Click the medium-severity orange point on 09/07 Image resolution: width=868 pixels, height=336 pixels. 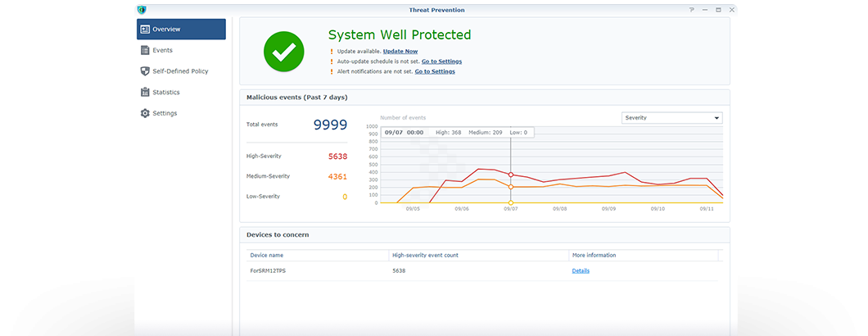click(x=511, y=187)
